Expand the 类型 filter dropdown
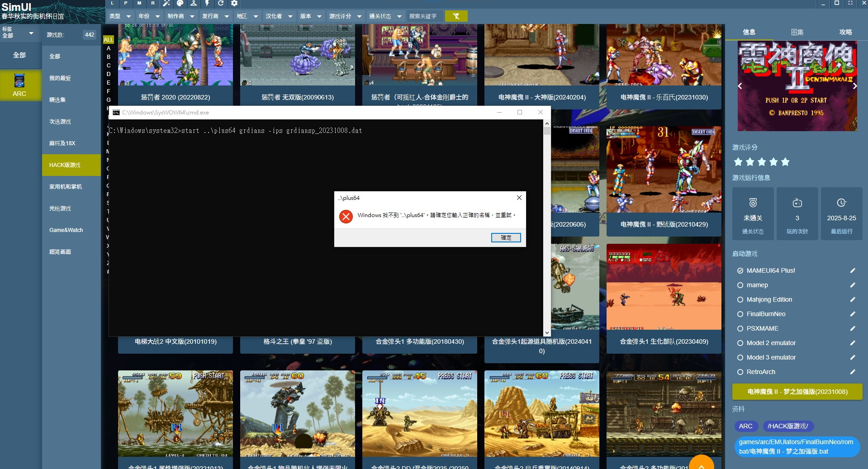Viewport: 868px width, 469px height. pyautogui.click(x=120, y=16)
